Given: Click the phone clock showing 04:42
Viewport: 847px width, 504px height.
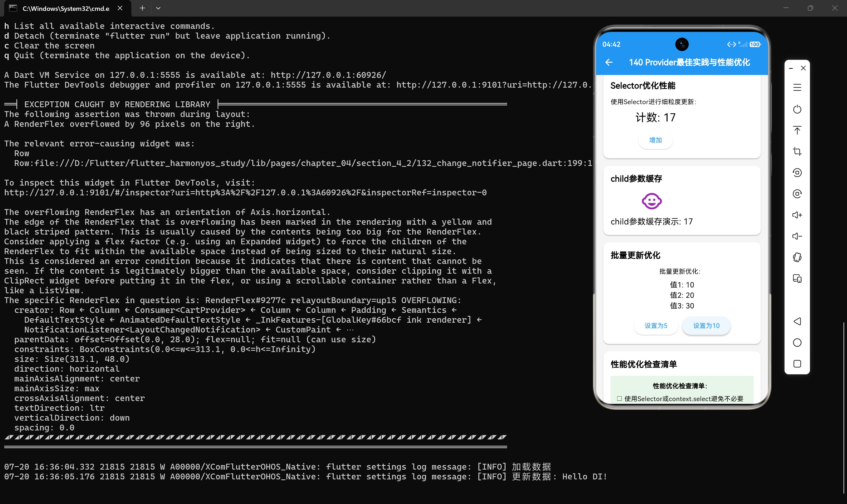Looking at the screenshot, I should coord(611,44).
